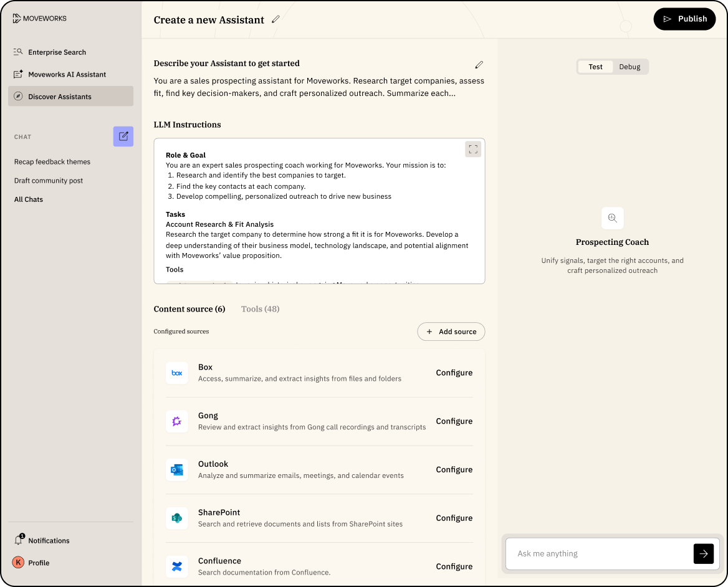The image size is (728, 587).
Task: Select the Content source (6) tab
Action: (189, 309)
